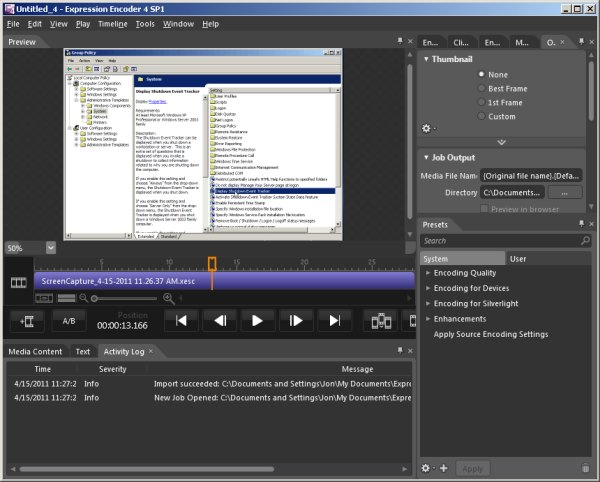The width and height of the screenshot is (600, 482).
Task: Open the Help menu
Action: click(210, 24)
